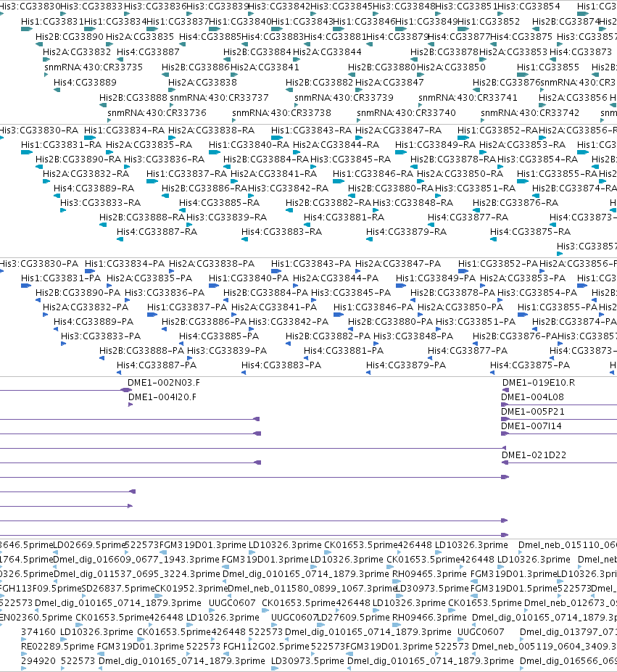Select the DME1-005P21 BAC label
This screenshot has height=672, width=617.
coord(533,412)
